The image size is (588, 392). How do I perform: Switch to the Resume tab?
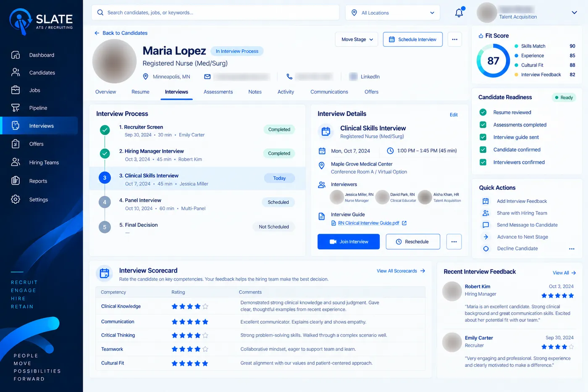(x=140, y=92)
